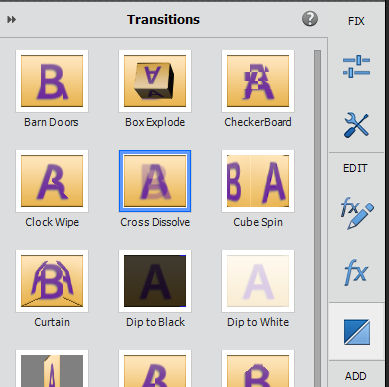Viewport: 389px width, 387px height.
Task: Open the Adjust sliders panel icon
Action: point(356,66)
